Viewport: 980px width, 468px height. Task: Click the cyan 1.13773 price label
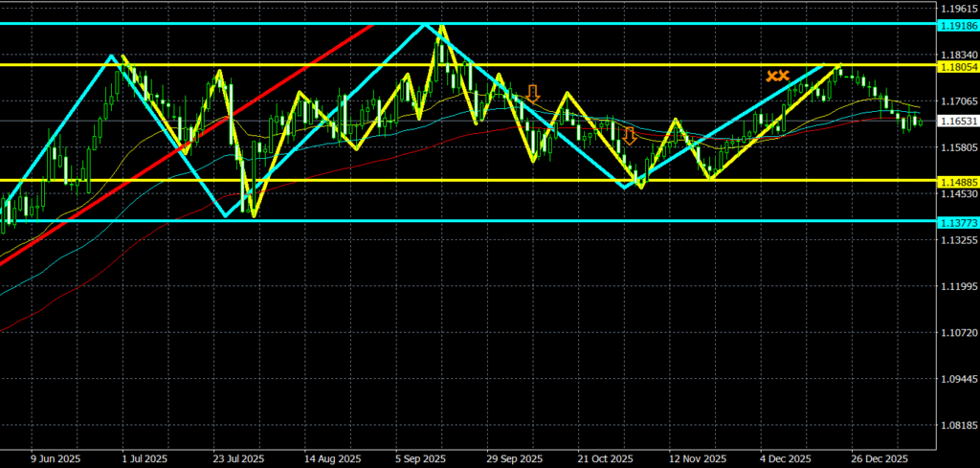click(958, 221)
